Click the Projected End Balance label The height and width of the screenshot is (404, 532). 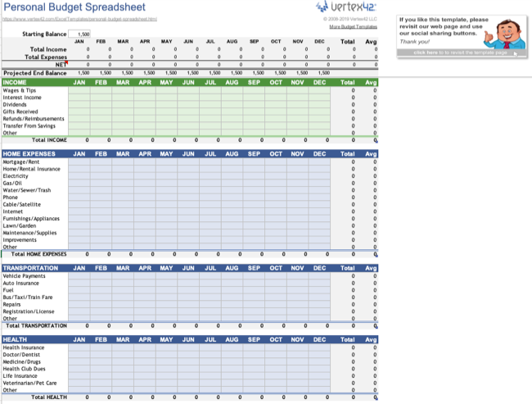point(35,73)
